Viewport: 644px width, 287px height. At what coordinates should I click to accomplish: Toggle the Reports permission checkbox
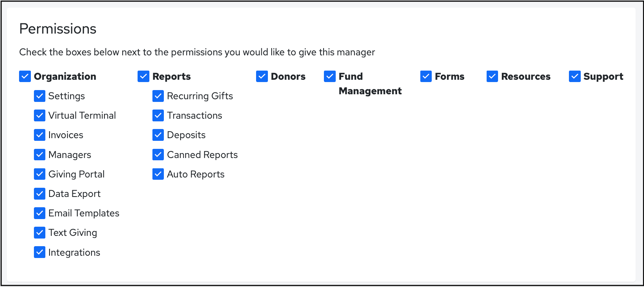click(143, 76)
